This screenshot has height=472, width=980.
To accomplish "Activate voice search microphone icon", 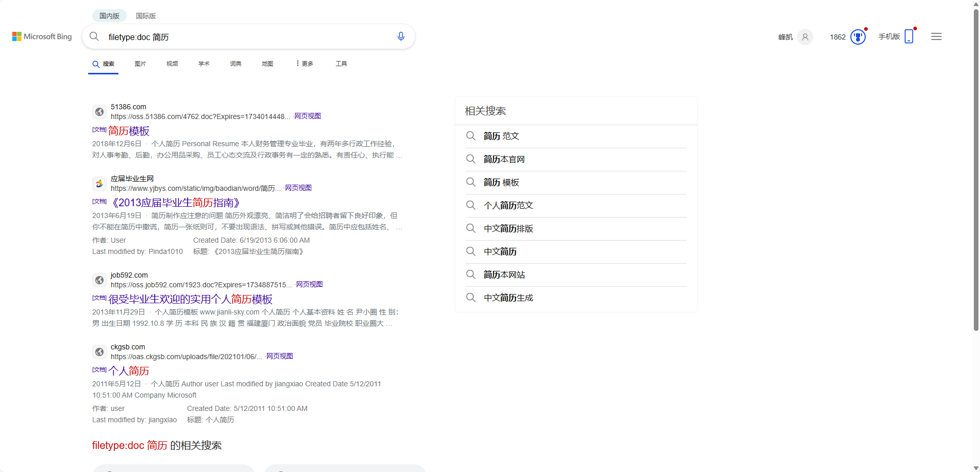I will [401, 36].
